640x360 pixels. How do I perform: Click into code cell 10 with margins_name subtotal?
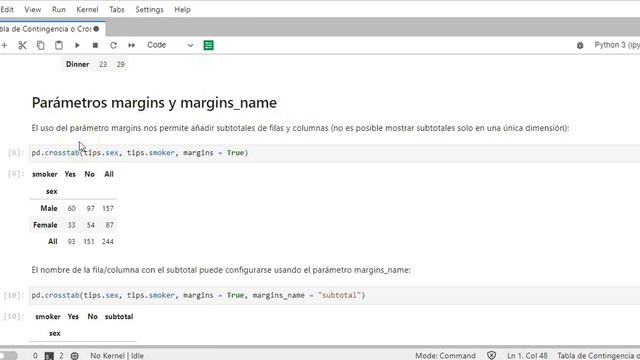click(x=334, y=296)
